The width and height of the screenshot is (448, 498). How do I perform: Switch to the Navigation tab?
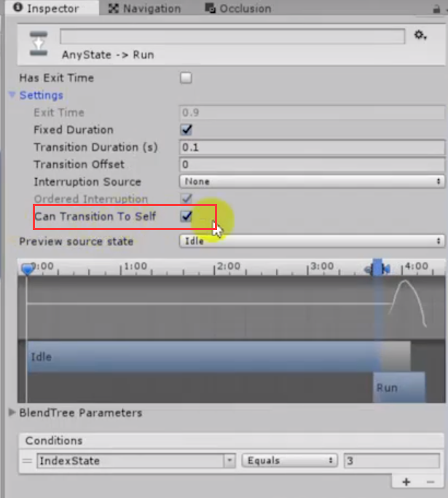pyautogui.click(x=144, y=9)
